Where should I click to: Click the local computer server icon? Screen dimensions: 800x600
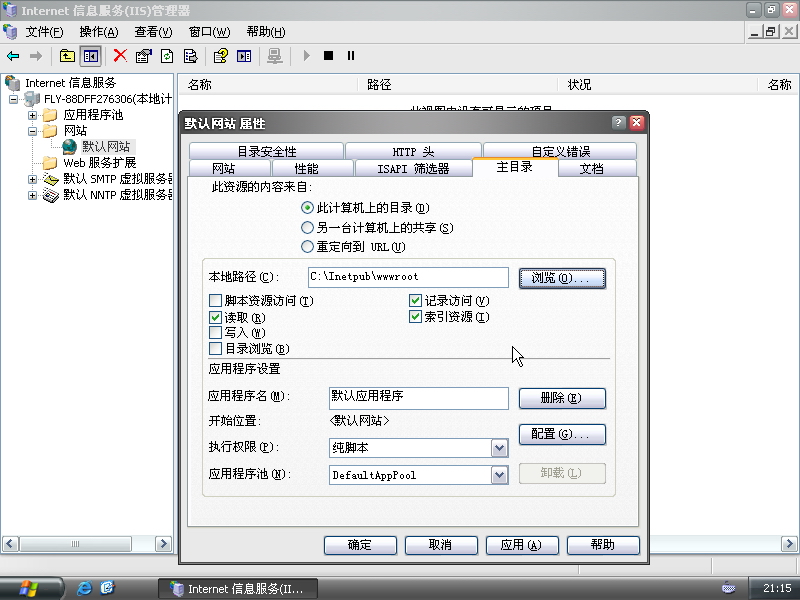tap(32, 99)
